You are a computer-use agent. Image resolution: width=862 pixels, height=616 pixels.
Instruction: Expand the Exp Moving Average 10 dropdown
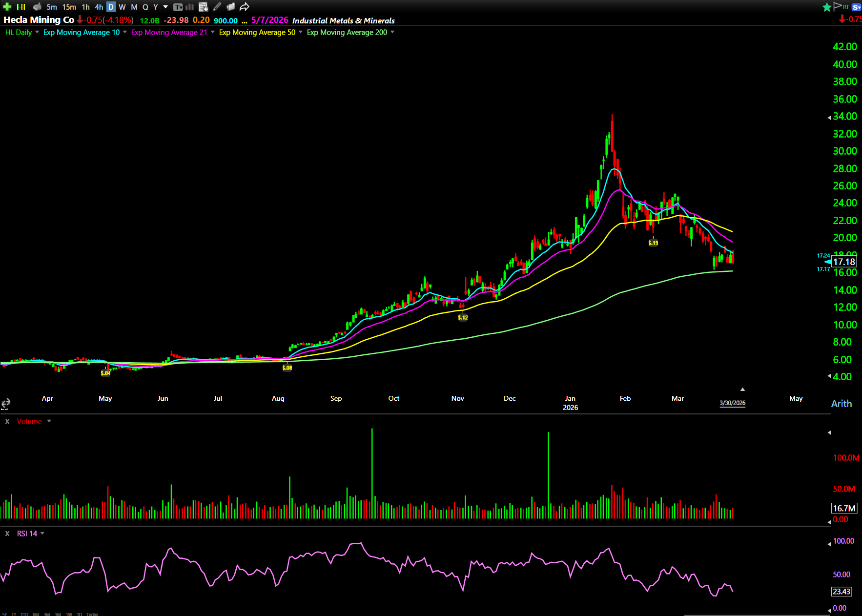coord(125,32)
